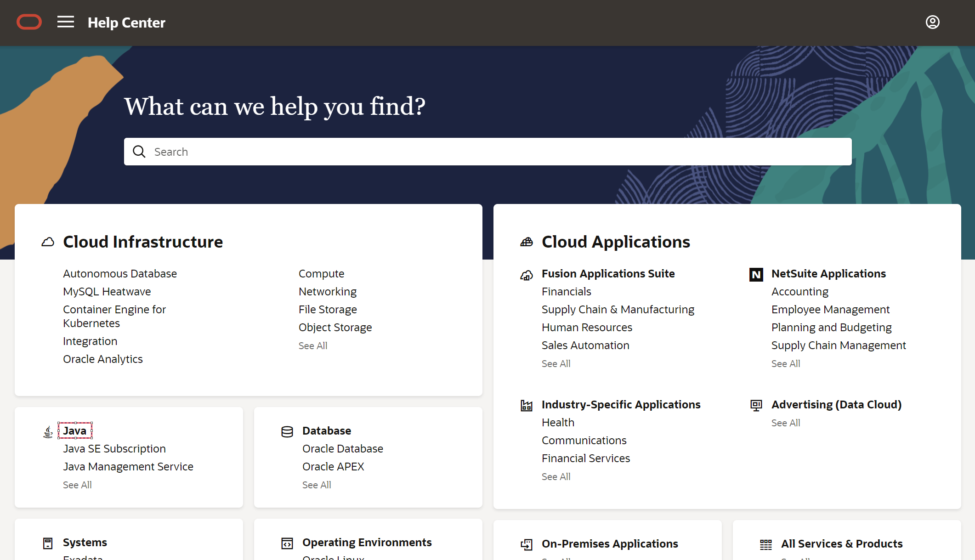
Task: Open the Financial Services link
Action: 586,458
